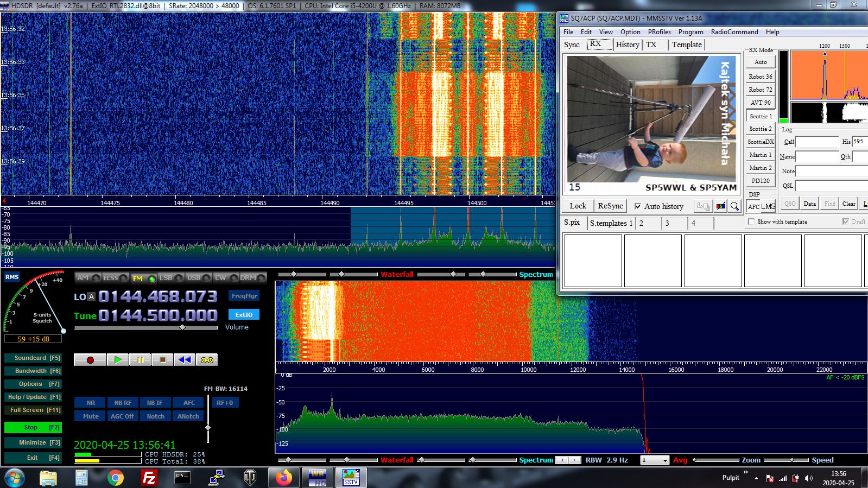
Task: Choose CW demodulation mode
Action: pyautogui.click(x=226, y=278)
